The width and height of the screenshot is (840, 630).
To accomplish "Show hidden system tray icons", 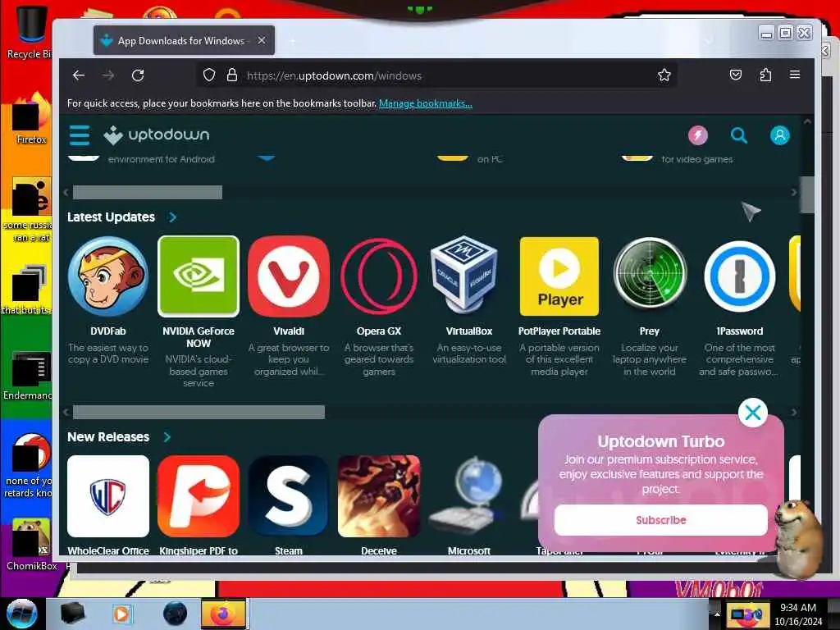I will pyautogui.click(x=716, y=614).
